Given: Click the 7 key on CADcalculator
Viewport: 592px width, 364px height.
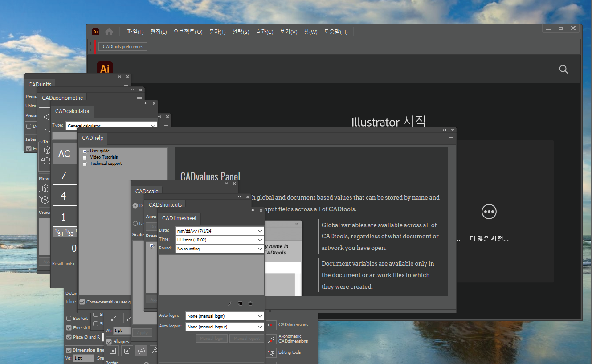Looking at the screenshot, I should coord(64,175).
